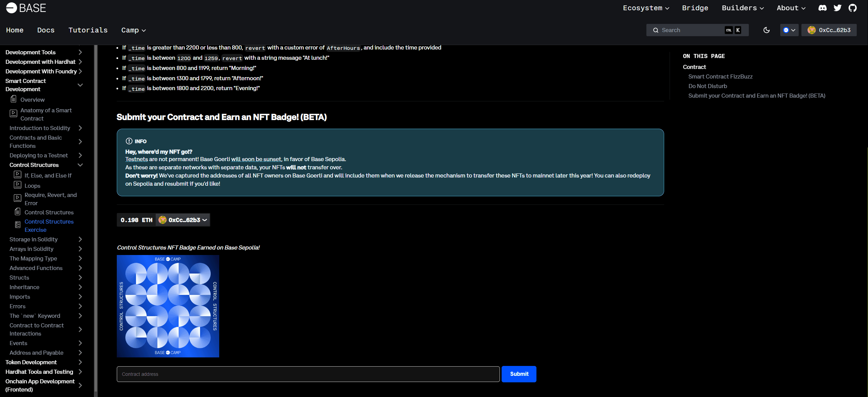
Task: Click the Control Structures Exercise checklist icon
Action: tap(17, 225)
